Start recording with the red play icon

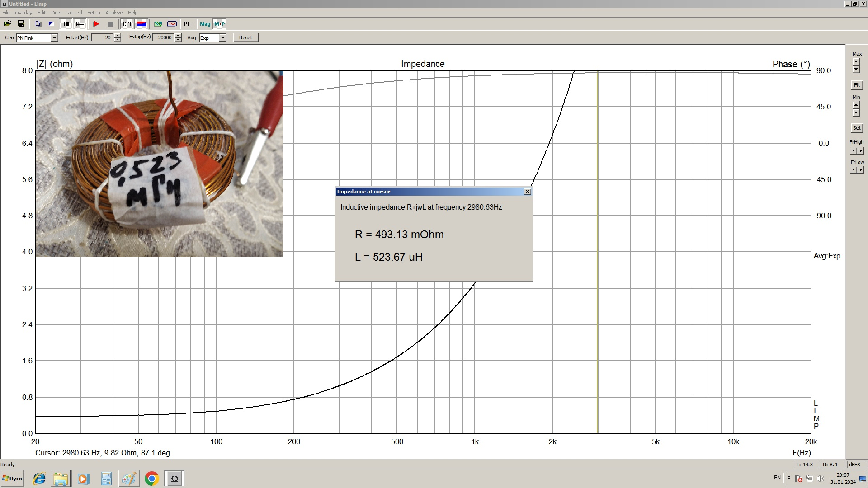[96, 24]
